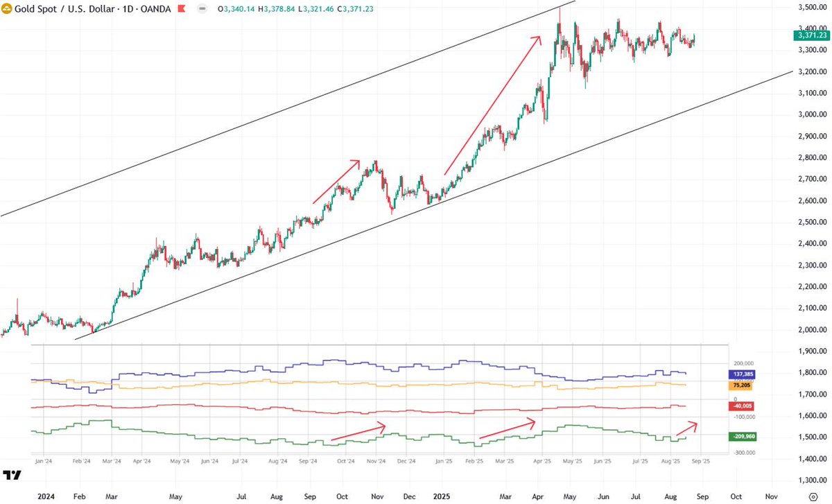The width and height of the screenshot is (832, 504).
Task: Click the H 3,378.84 high value
Action: click(277, 10)
